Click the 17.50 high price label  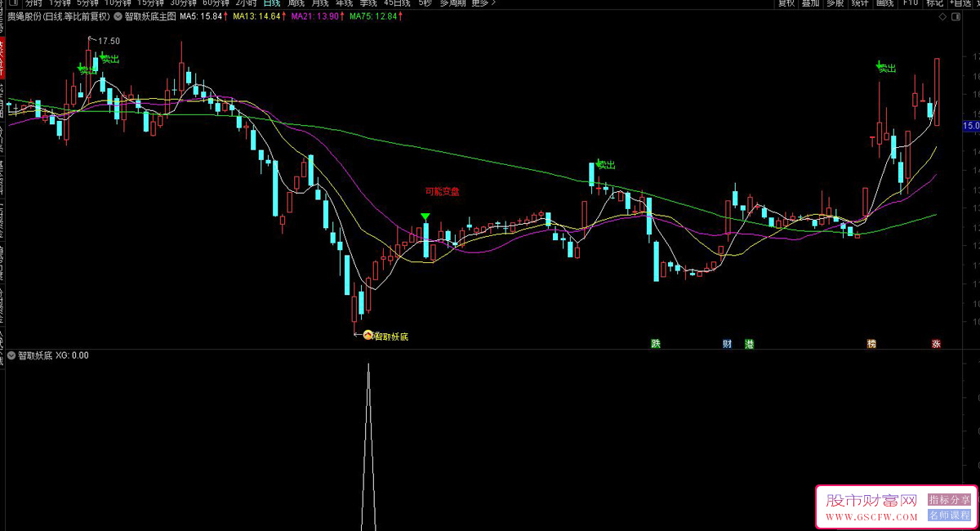click(x=109, y=41)
